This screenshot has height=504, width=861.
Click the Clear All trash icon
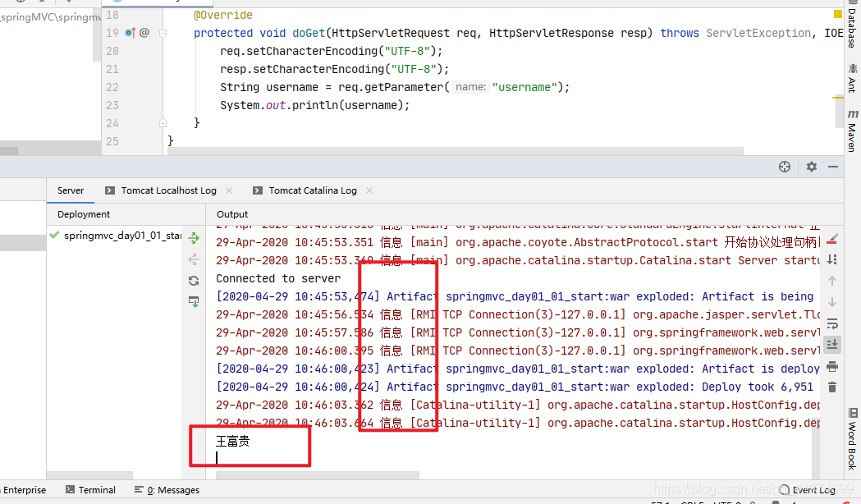click(832, 387)
